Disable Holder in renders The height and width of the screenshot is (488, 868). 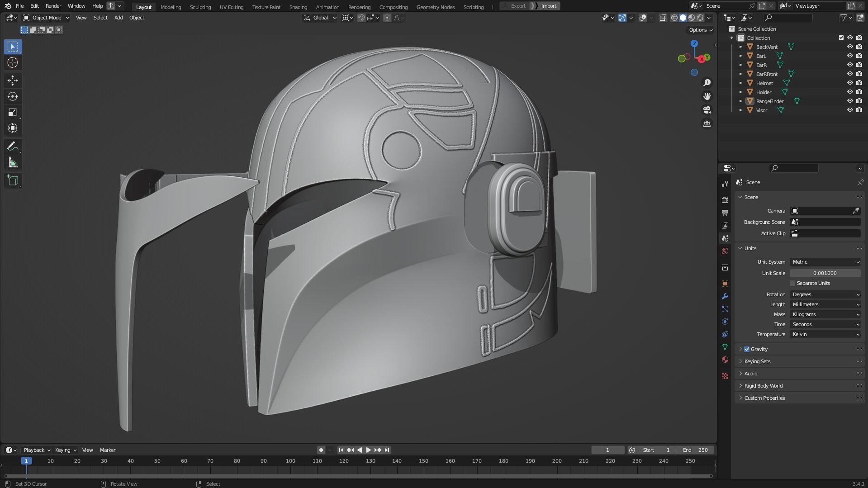coord(859,92)
